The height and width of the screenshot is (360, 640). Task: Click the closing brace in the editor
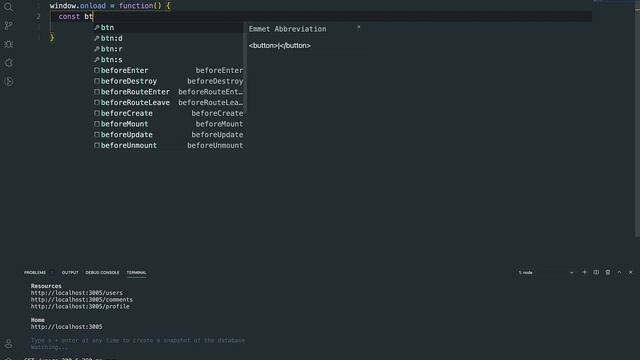(x=52, y=38)
